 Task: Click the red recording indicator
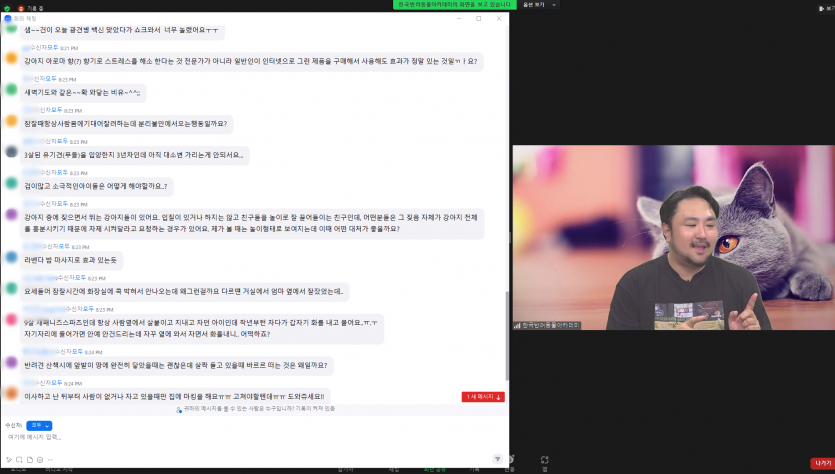click(x=21, y=9)
